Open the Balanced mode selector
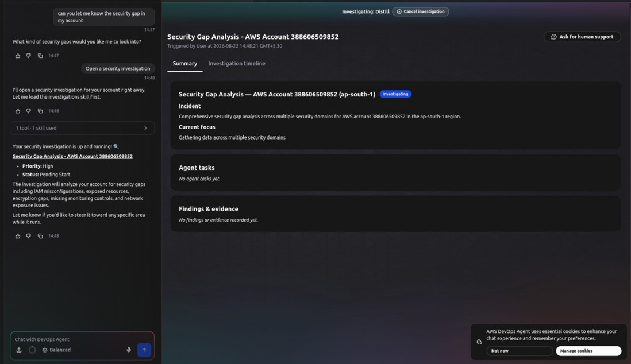Screen dimensions: 631x364 (x=56, y=350)
